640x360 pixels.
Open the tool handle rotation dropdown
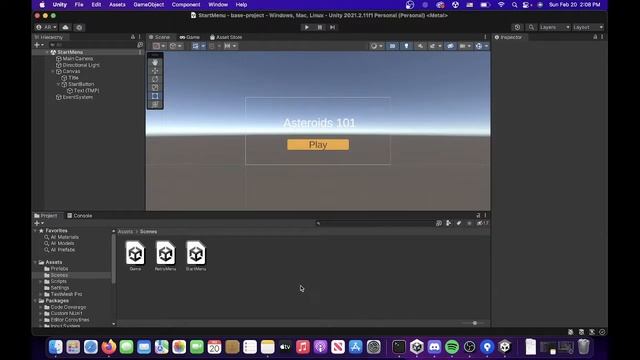(176, 46)
